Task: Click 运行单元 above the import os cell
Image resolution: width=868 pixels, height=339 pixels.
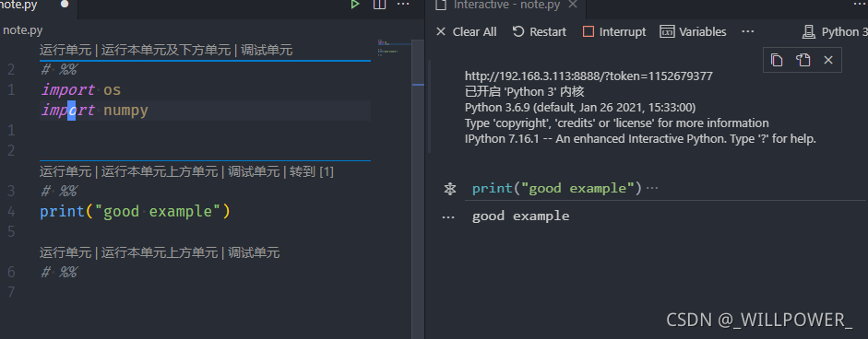Action: pos(65,51)
